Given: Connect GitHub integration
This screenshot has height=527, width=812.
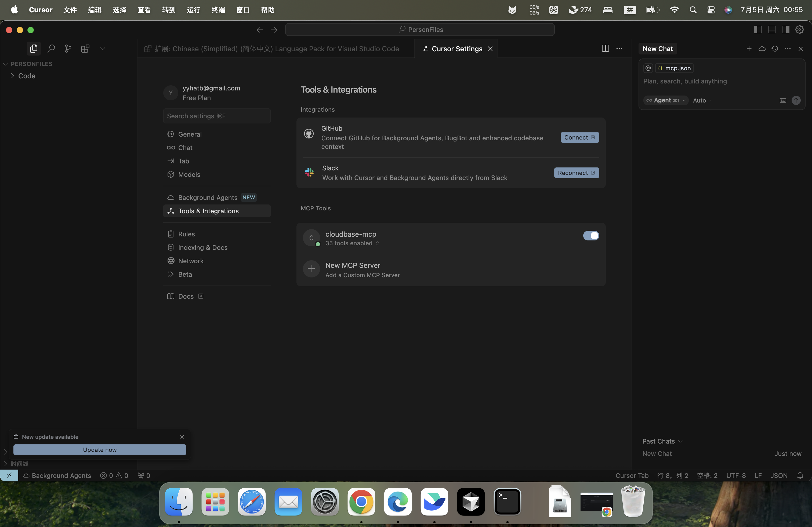Looking at the screenshot, I should pyautogui.click(x=580, y=137).
